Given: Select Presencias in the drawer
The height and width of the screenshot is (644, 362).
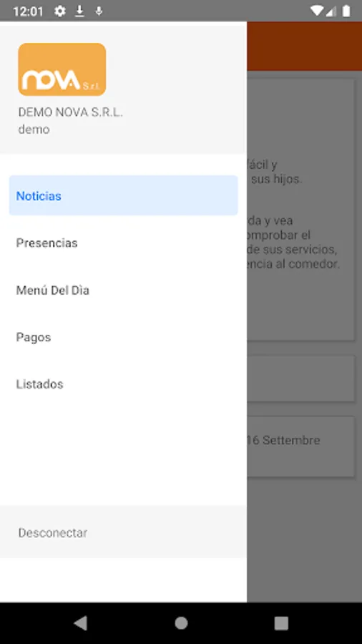Looking at the screenshot, I should click(x=123, y=243).
